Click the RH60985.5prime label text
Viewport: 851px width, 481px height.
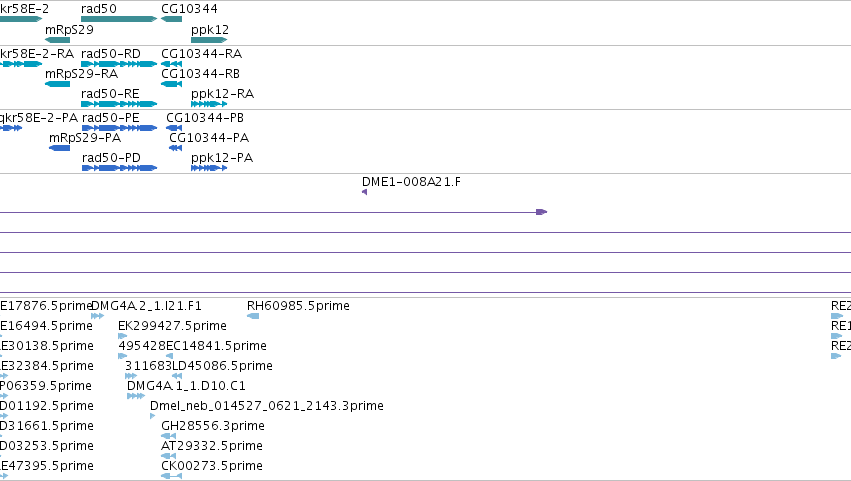pos(298,306)
